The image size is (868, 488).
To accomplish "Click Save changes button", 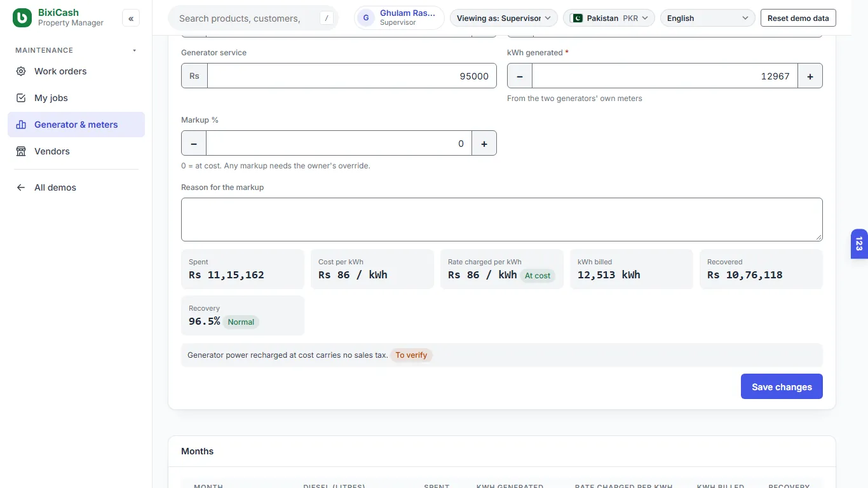I will click(x=782, y=386).
